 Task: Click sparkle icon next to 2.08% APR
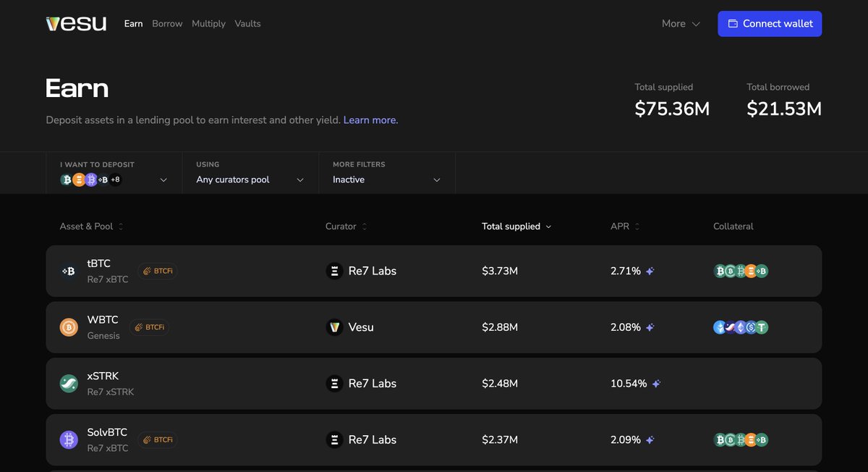pyautogui.click(x=650, y=327)
